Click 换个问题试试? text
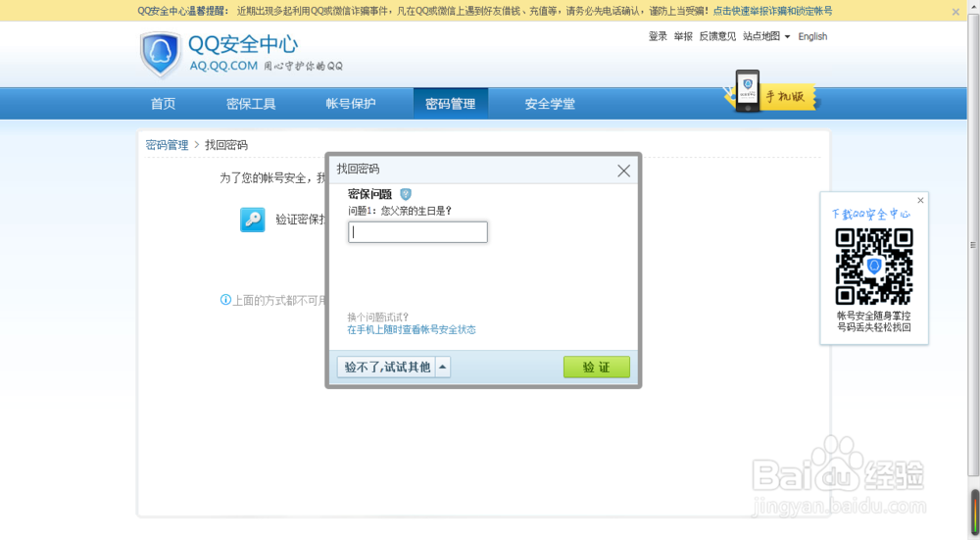This screenshot has width=980, height=540. pos(378,317)
